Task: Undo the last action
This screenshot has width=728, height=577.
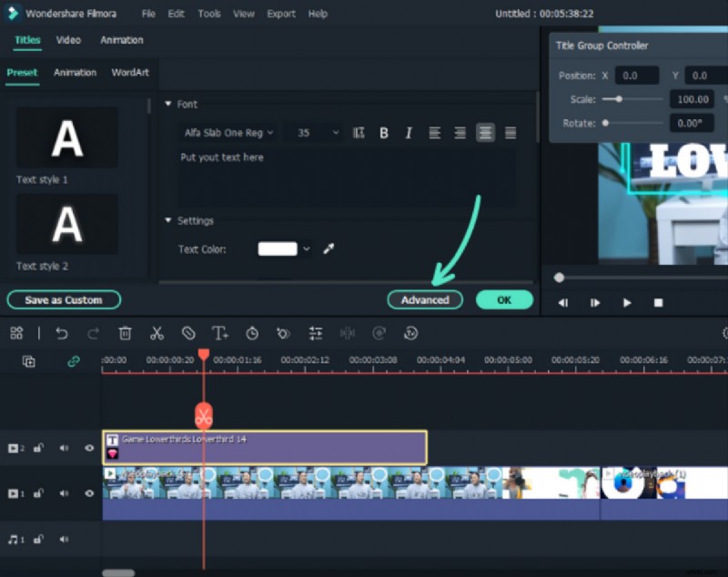Action: point(62,333)
